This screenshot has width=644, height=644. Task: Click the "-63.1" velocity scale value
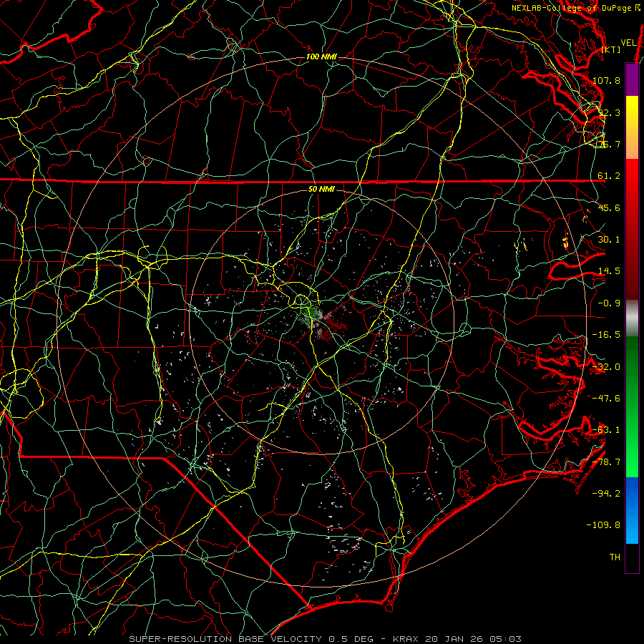tap(607, 430)
